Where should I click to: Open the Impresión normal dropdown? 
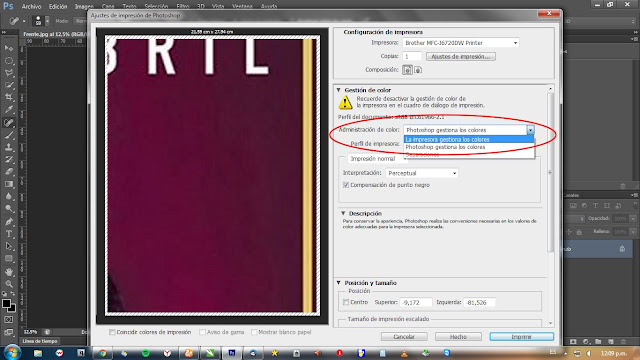(378, 159)
